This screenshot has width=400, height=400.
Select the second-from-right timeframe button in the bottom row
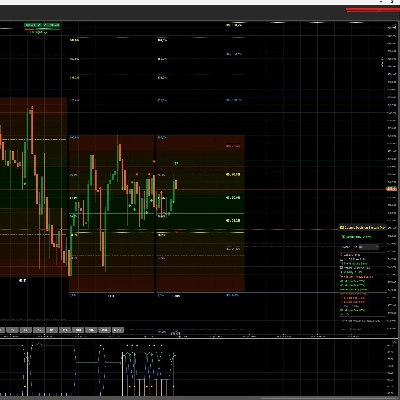click(104, 330)
